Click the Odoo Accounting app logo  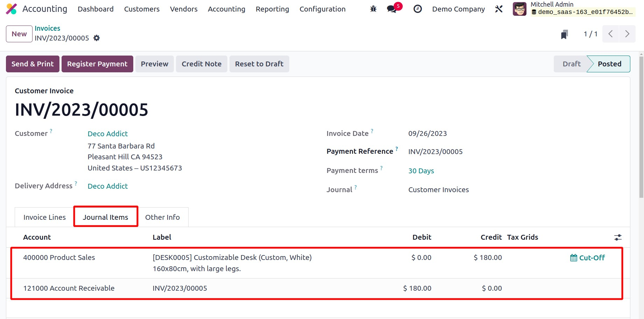[12, 9]
